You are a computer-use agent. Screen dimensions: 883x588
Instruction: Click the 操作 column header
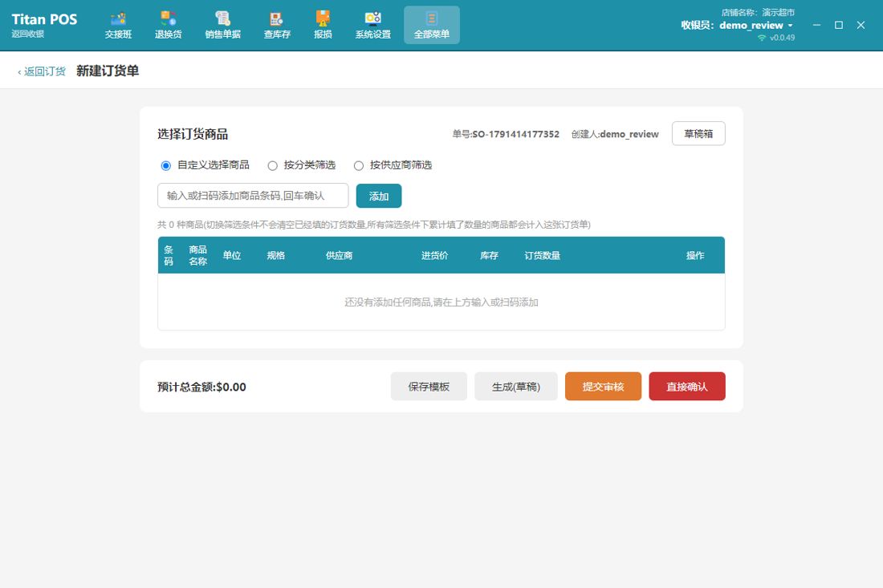(695, 255)
